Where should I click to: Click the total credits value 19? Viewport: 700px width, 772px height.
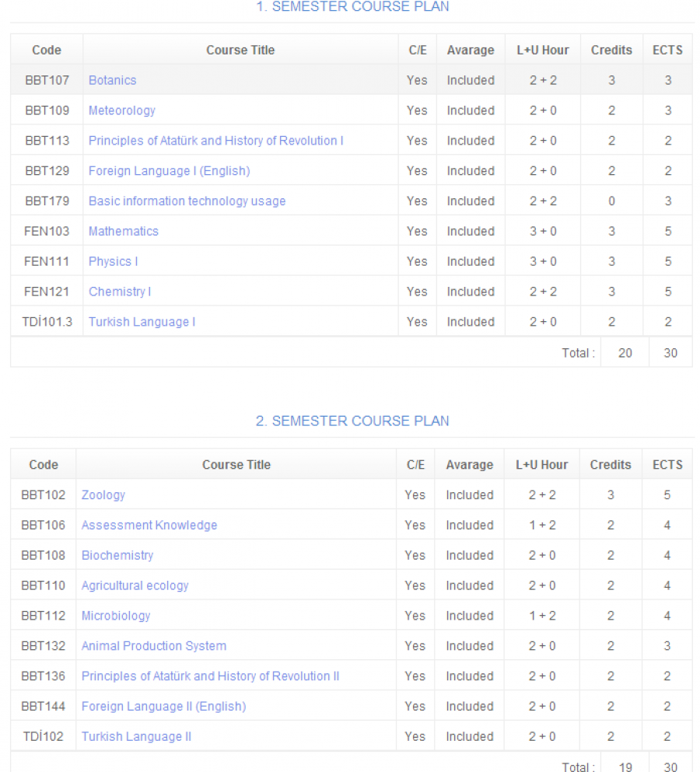625,767
